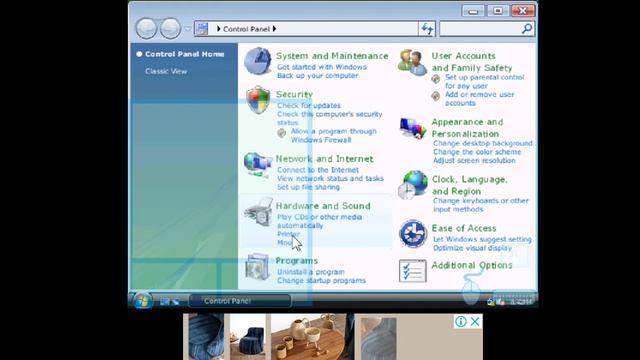The image size is (640, 360).
Task: Click the Show Desktop quick launch icon
Action: (164, 302)
